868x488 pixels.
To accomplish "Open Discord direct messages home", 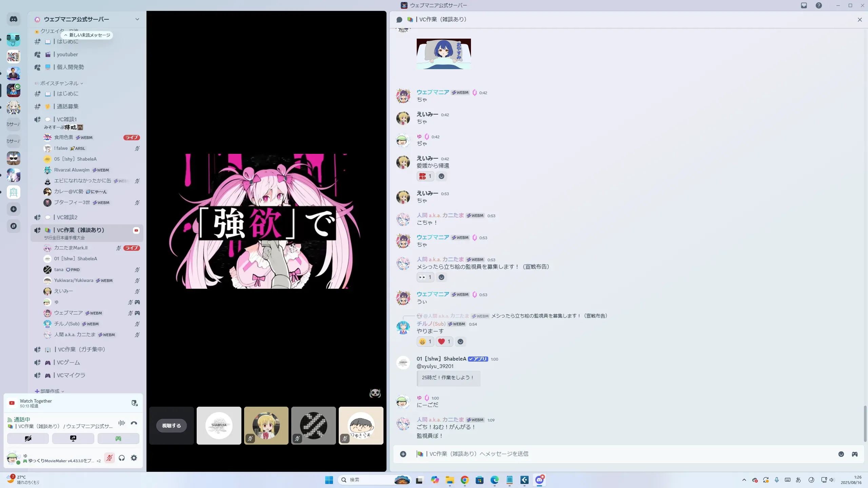I will pos(14,19).
